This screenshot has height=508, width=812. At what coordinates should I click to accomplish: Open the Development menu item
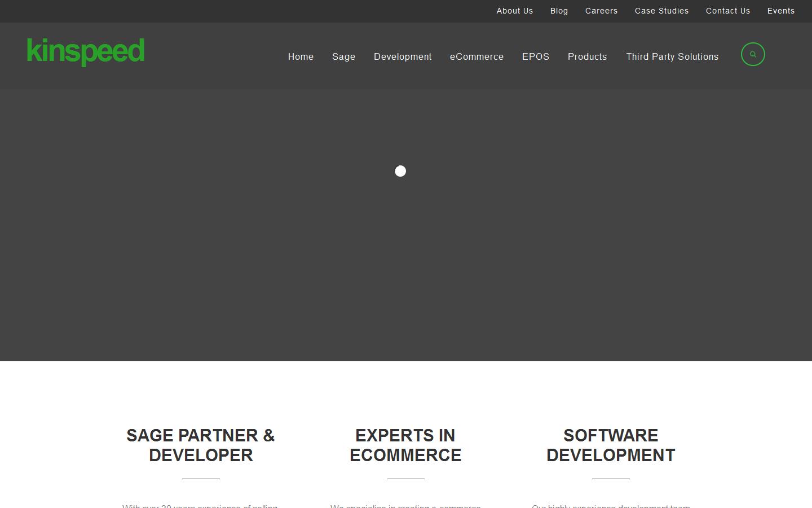(x=402, y=56)
